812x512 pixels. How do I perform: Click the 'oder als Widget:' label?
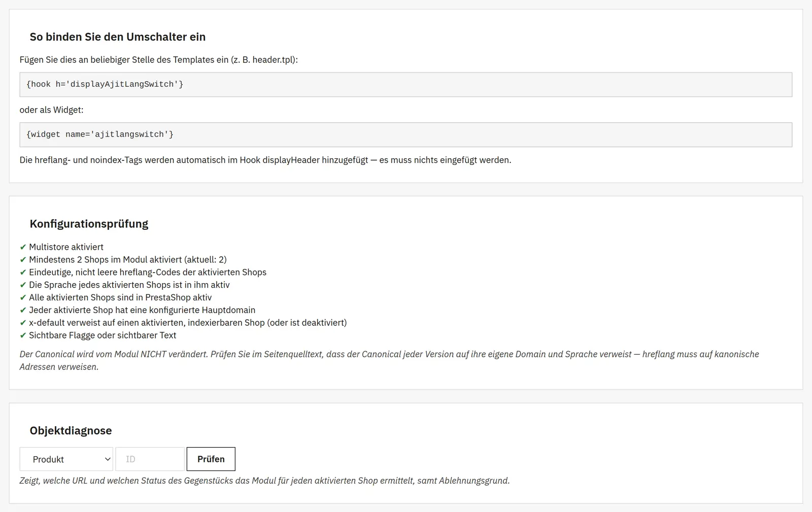click(52, 110)
